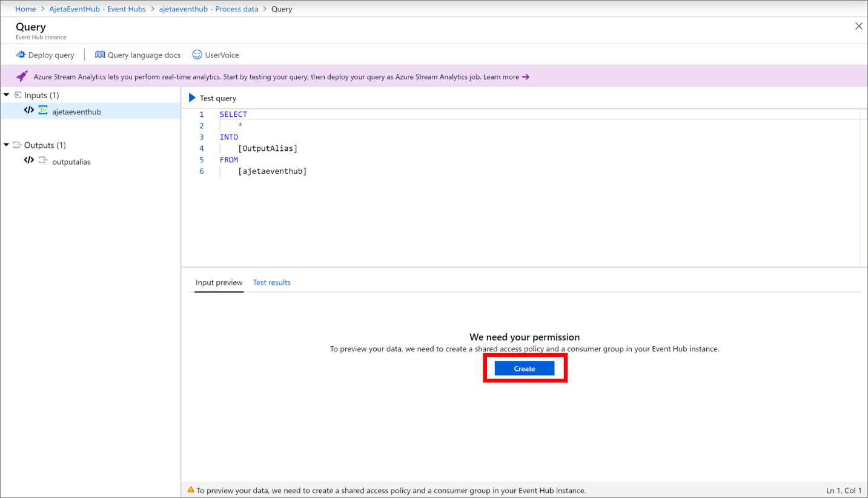Click the event hub icon beside ajetaeventhub
868x498 pixels.
[x=43, y=110]
